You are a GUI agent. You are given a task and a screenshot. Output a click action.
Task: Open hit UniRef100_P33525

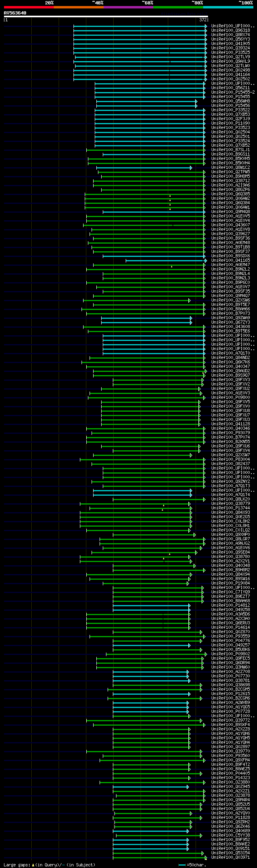click(230, 52)
